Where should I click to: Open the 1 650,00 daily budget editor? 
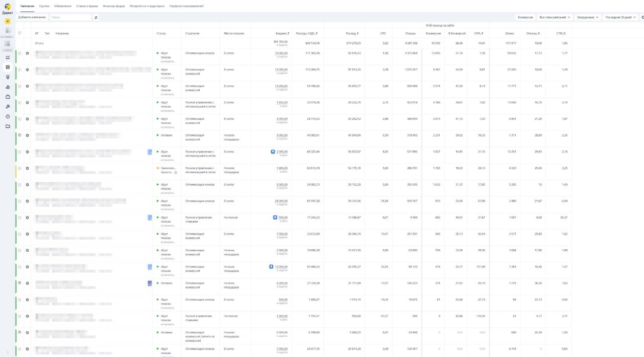click(x=282, y=102)
